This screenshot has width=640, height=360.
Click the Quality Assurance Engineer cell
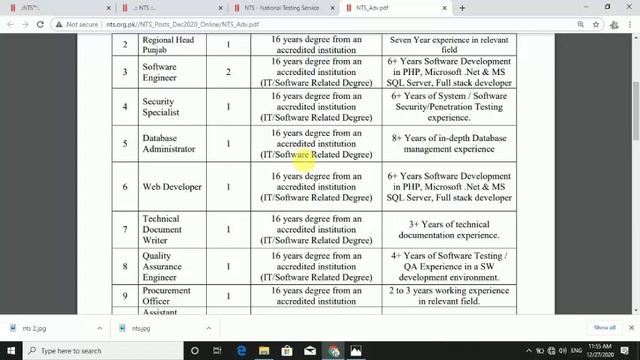pyautogui.click(x=172, y=266)
